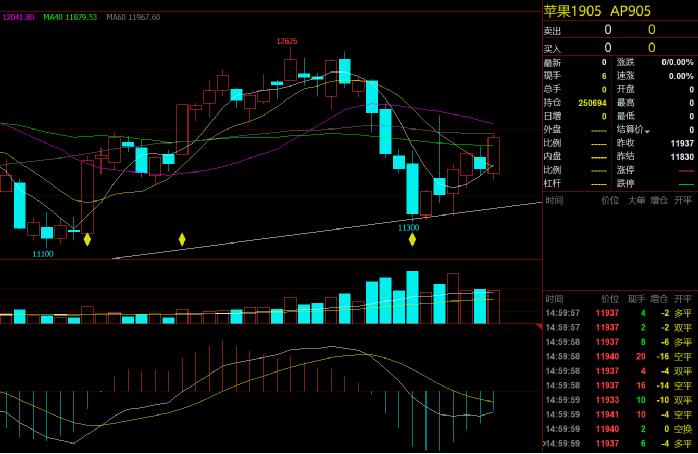Click the 12626 high price label
The height and width of the screenshot is (454, 698).
point(287,42)
